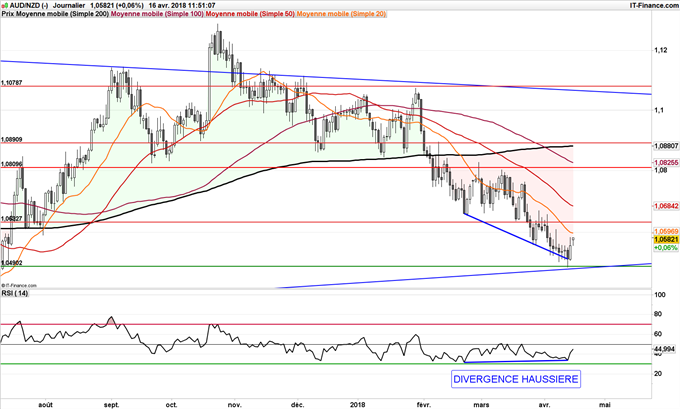Click the 20 value on RSI axis
Image resolution: width=680 pixels, height=409 pixels.
click(x=658, y=373)
